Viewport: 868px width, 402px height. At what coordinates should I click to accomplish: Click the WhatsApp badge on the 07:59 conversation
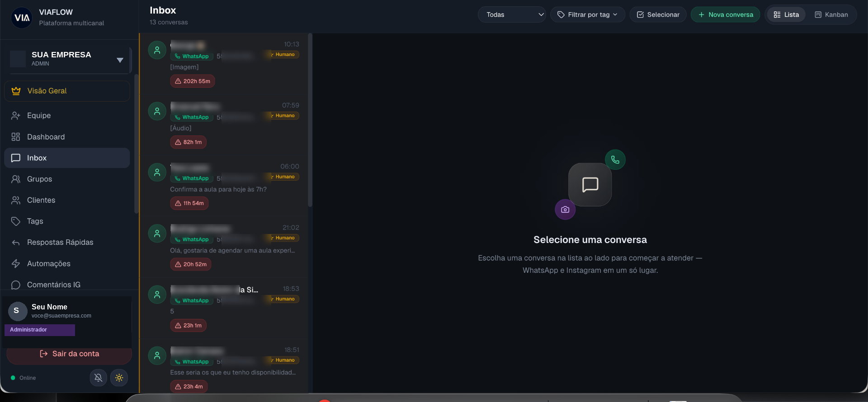[x=192, y=117]
